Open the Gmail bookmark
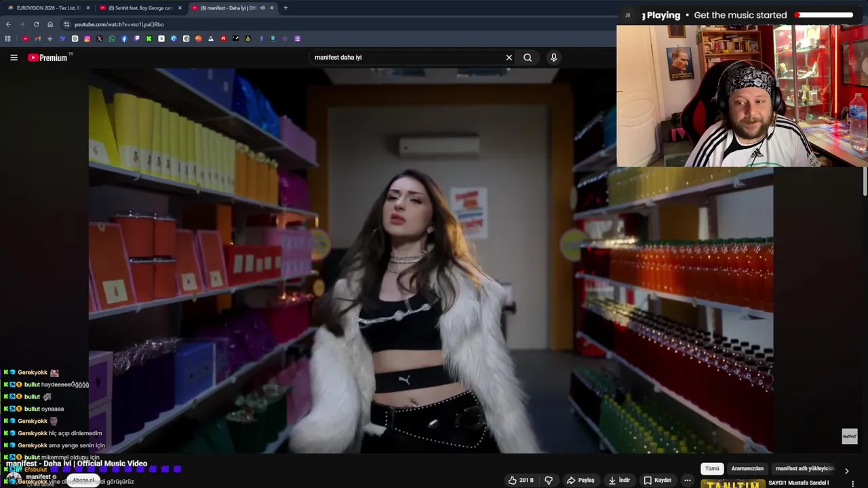 [38, 39]
